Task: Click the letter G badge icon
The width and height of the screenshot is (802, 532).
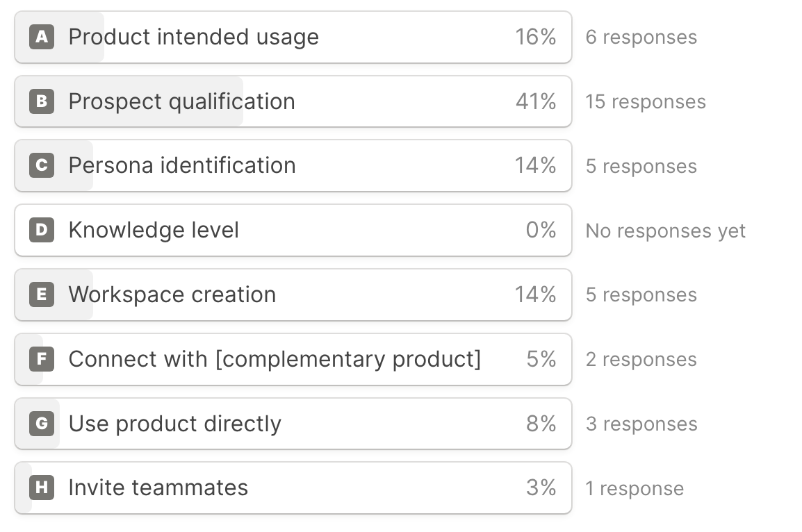Action: point(42,423)
